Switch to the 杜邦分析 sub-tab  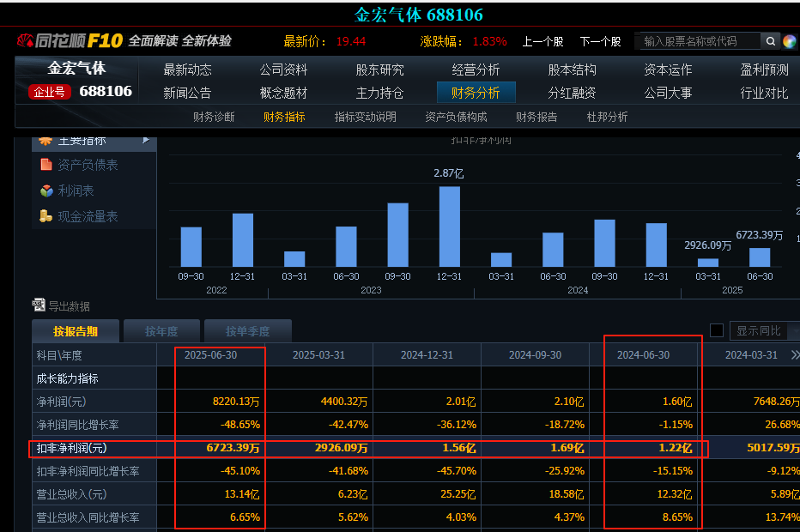(x=607, y=117)
